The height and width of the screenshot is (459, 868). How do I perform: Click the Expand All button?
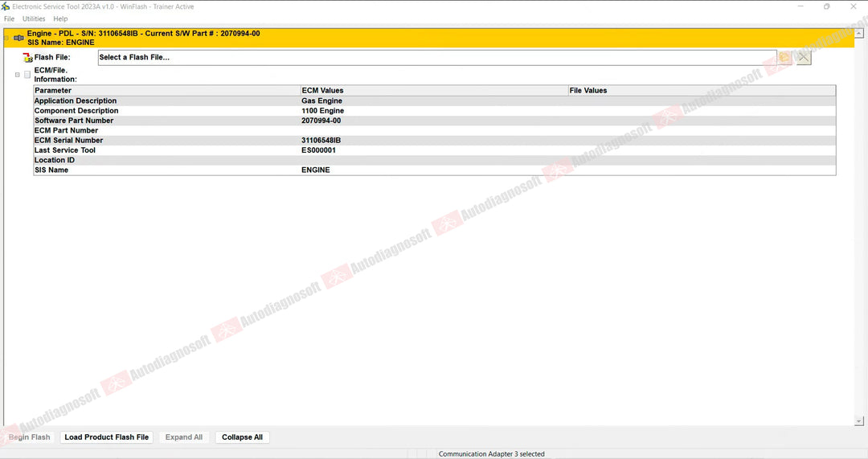(184, 437)
